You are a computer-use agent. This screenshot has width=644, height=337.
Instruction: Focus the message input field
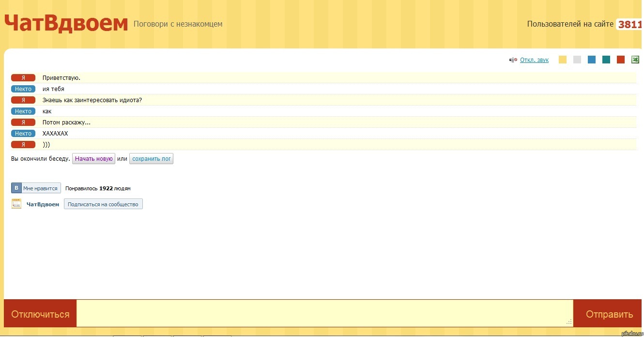(x=324, y=313)
